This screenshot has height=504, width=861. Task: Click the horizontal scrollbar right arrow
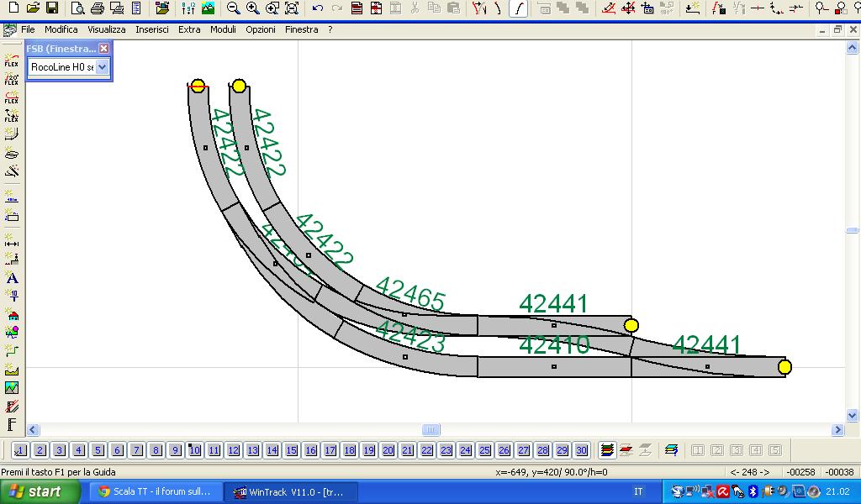[x=838, y=430]
